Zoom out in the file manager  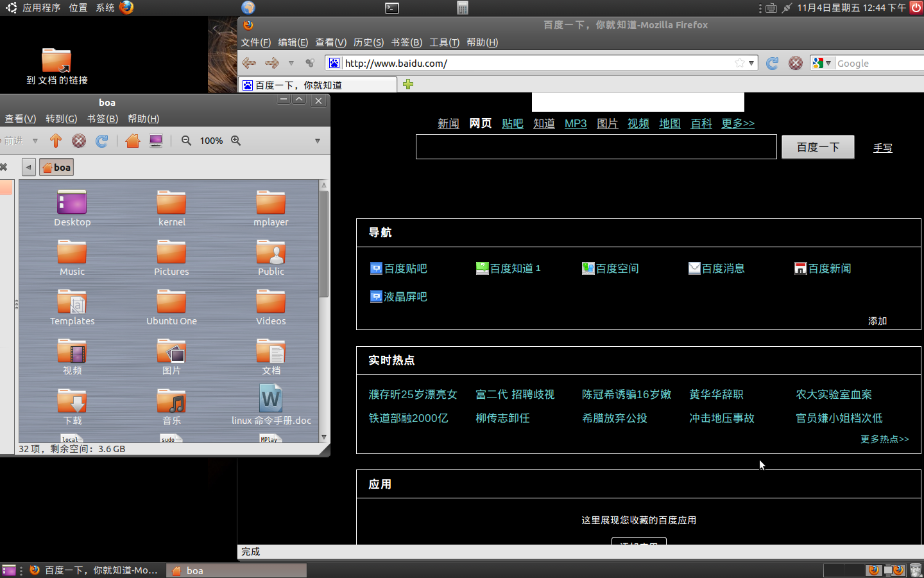(186, 141)
